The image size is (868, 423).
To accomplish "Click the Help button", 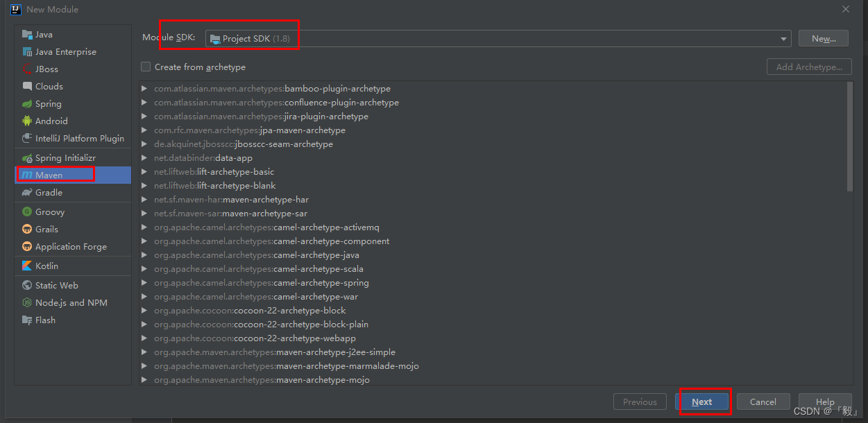I will [825, 402].
